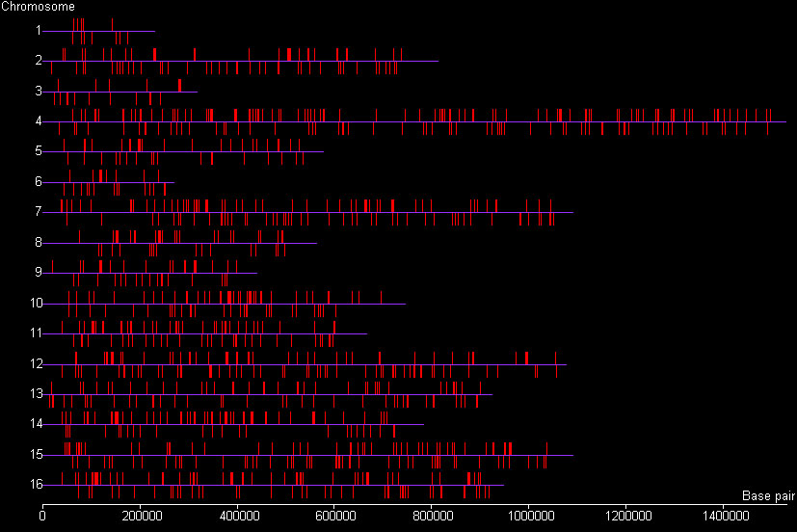Select chromosome label 13

pos(36,393)
